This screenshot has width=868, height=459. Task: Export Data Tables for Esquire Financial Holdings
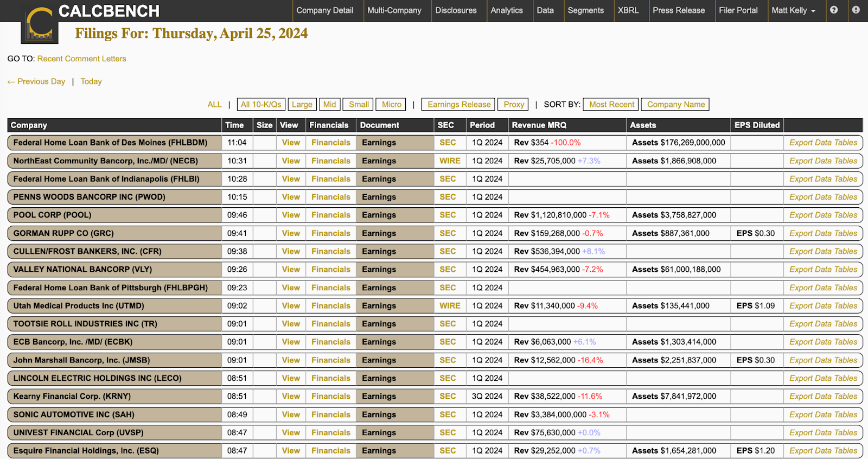pyautogui.click(x=823, y=450)
